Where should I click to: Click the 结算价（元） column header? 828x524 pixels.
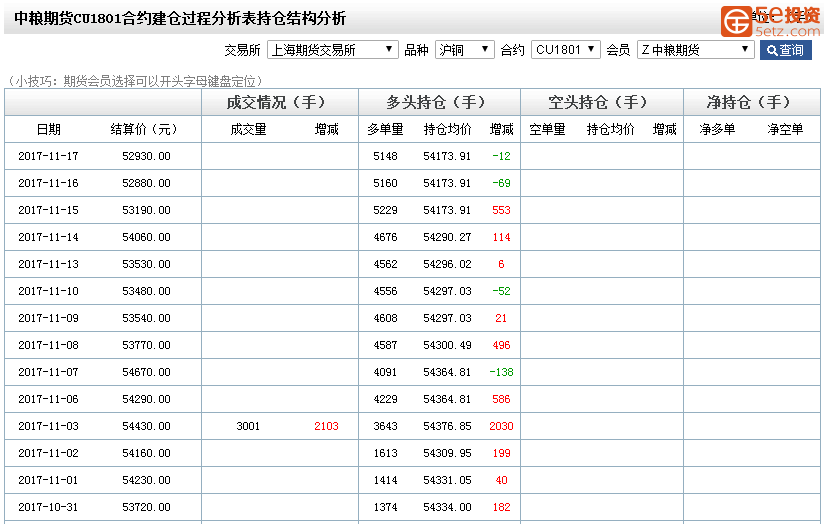coord(144,129)
